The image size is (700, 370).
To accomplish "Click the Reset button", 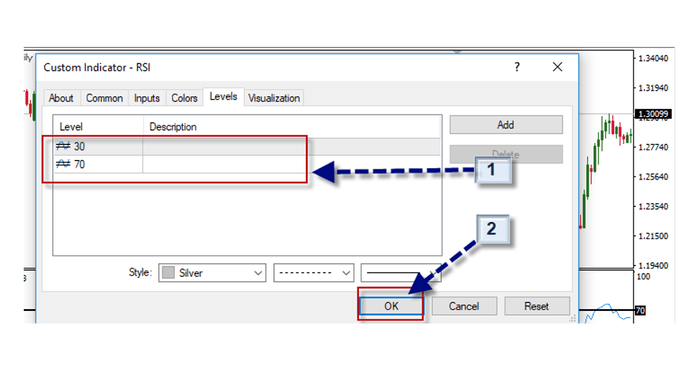I will (537, 306).
